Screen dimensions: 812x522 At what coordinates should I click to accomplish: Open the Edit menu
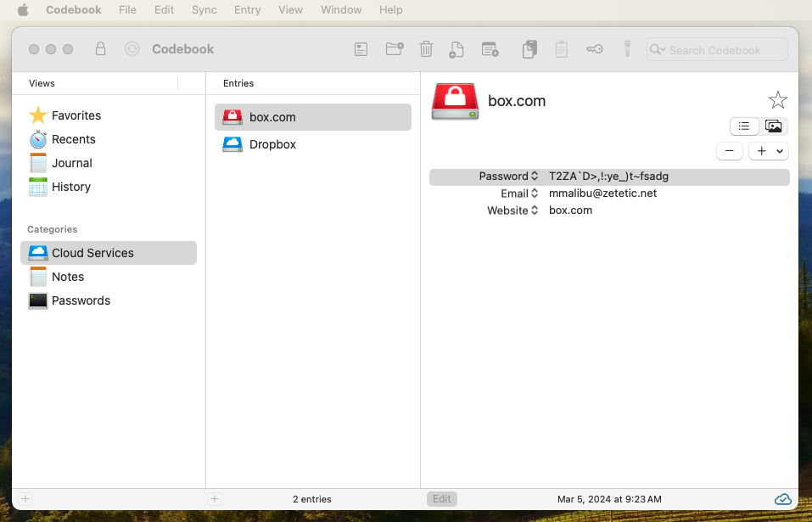tap(164, 10)
